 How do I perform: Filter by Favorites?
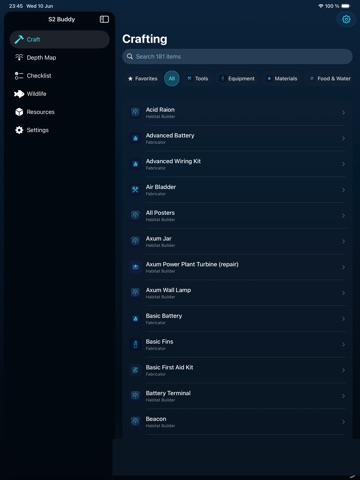(143, 79)
